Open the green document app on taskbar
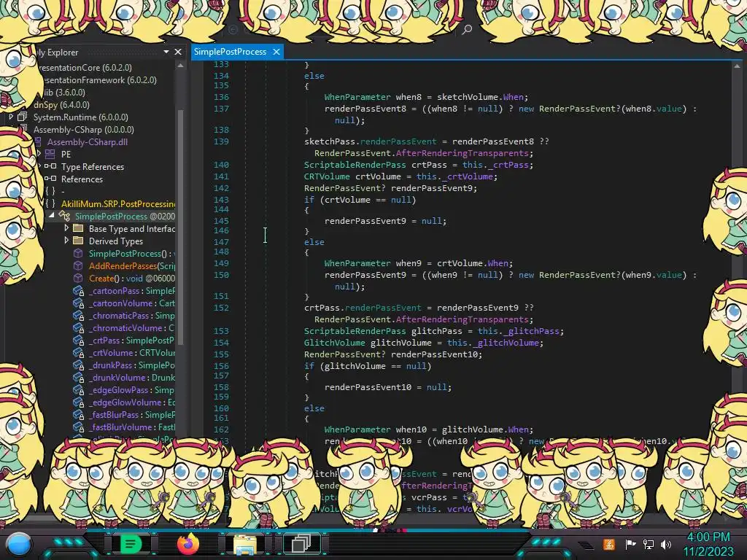The width and height of the screenshot is (747, 560). [131, 544]
